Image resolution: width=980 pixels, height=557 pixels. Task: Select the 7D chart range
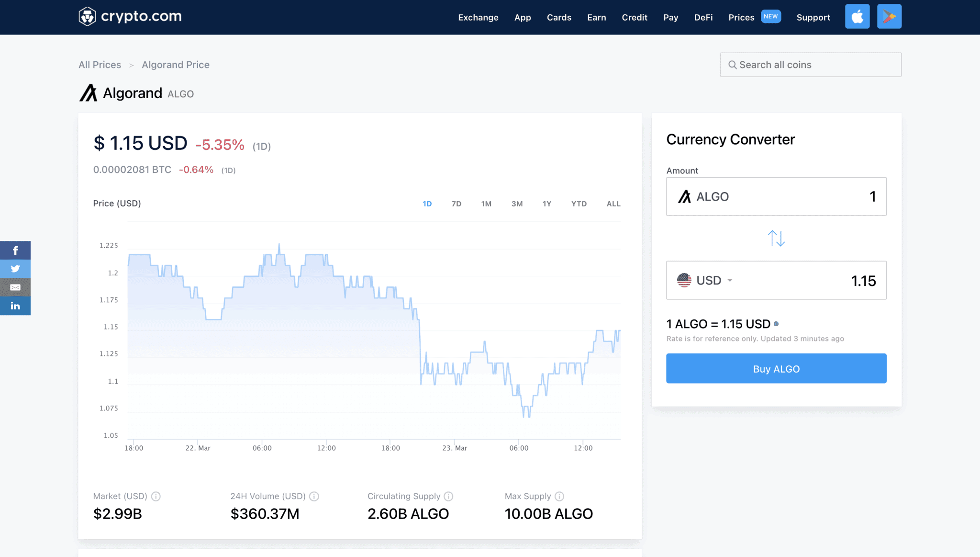[457, 204]
